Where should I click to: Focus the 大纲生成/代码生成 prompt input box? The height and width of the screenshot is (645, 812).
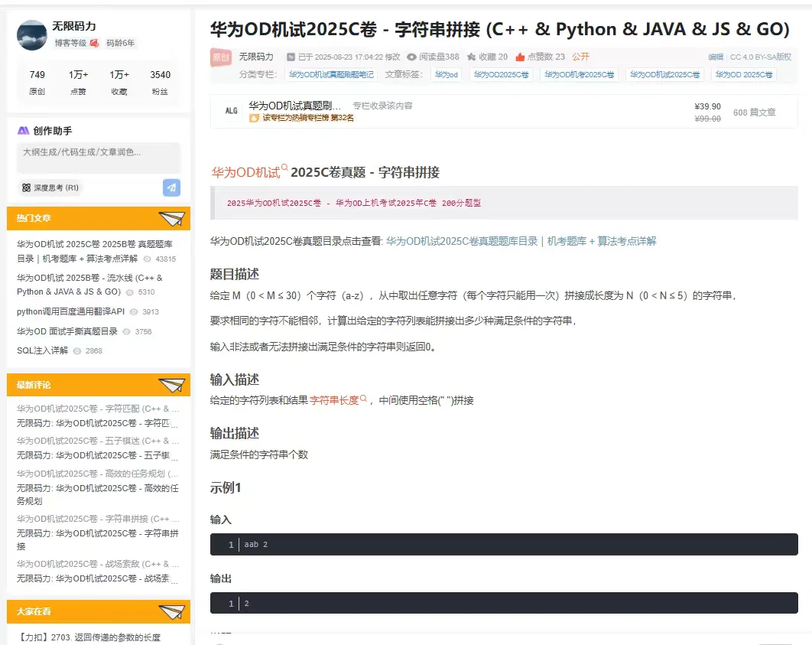[99, 158]
